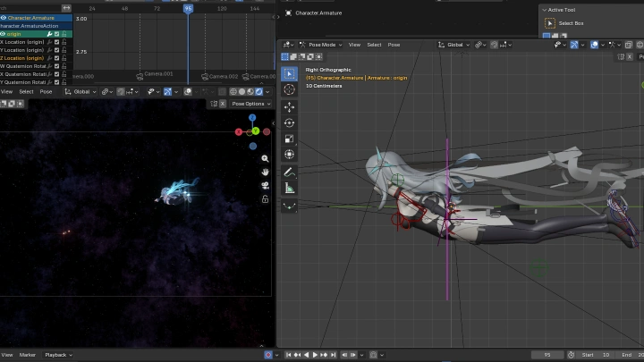Viewport: 644px width, 362px height.
Task: Select material preview shading in left viewport
Action: coord(250,91)
